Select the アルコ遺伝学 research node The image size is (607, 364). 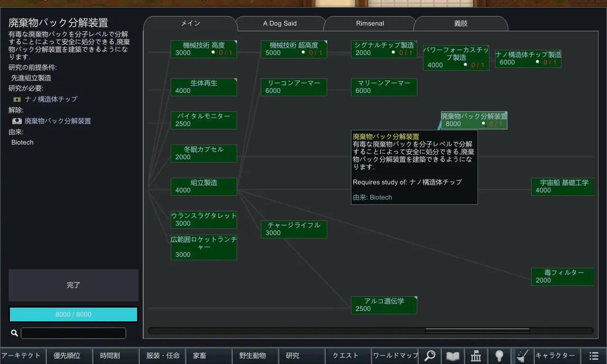tap(384, 305)
